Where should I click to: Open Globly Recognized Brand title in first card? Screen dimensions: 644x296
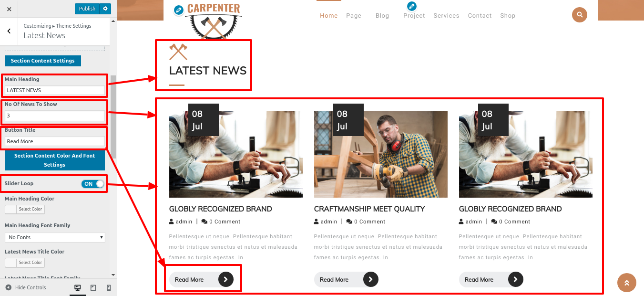pyautogui.click(x=221, y=209)
